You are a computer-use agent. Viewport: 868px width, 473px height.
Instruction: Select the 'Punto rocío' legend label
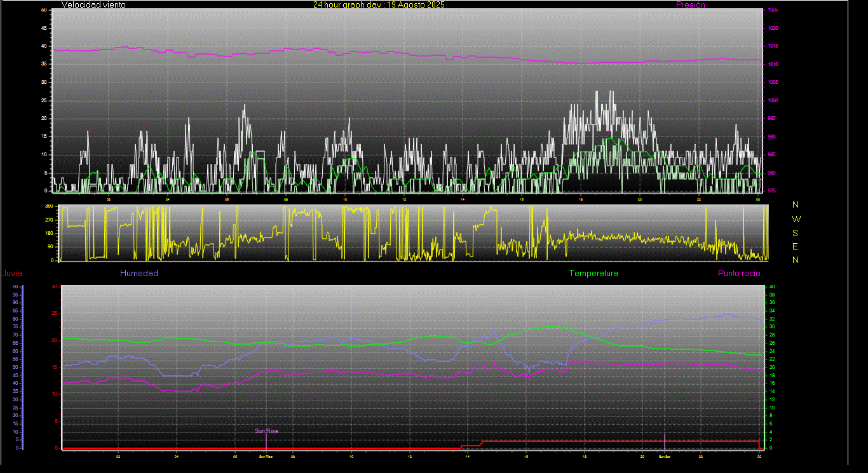(739, 274)
